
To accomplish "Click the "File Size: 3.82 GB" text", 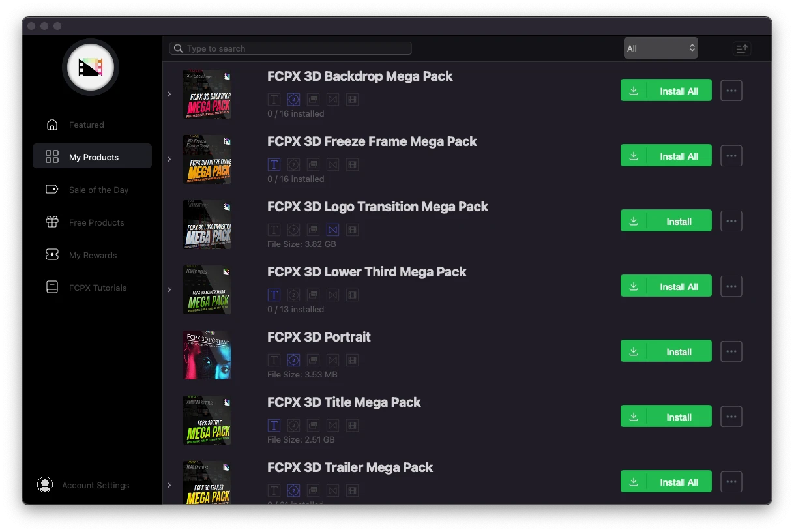I will click(301, 244).
